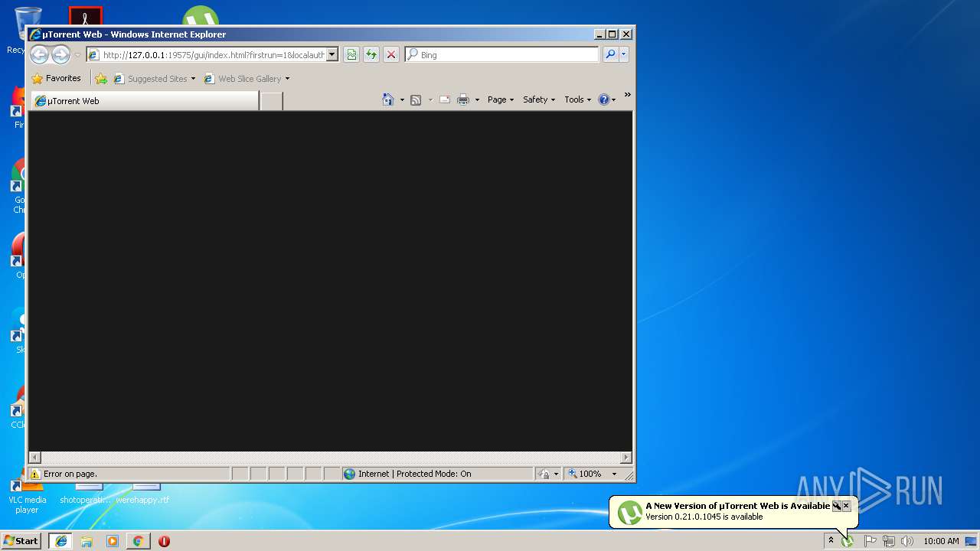This screenshot has width=980, height=551.
Task: Click the Compatibility View icon
Action: 351,54
